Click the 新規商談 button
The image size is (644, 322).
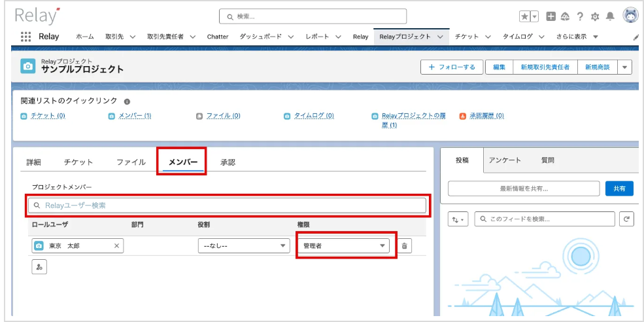tap(598, 67)
